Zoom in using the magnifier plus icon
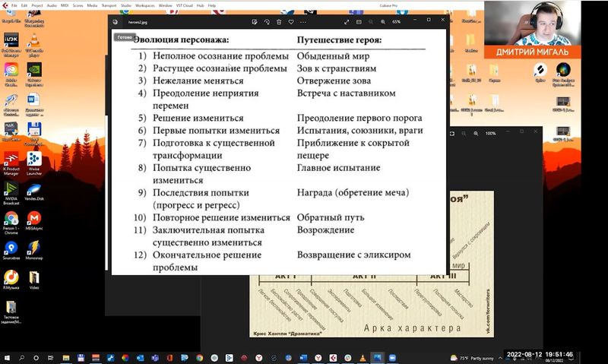The width and height of the screenshot is (608, 364). (383, 22)
